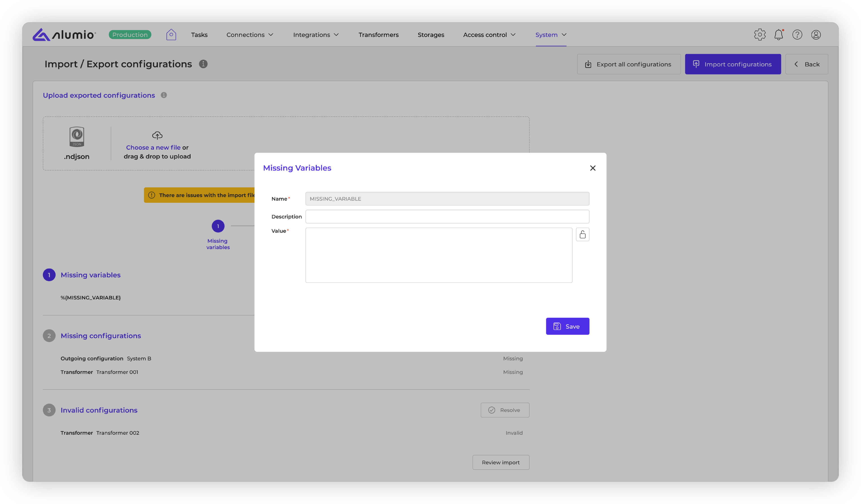Viewport: 861px width, 504px height.
Task: Toggle the lock icon to encrypt Value
Action: (583, 234)
